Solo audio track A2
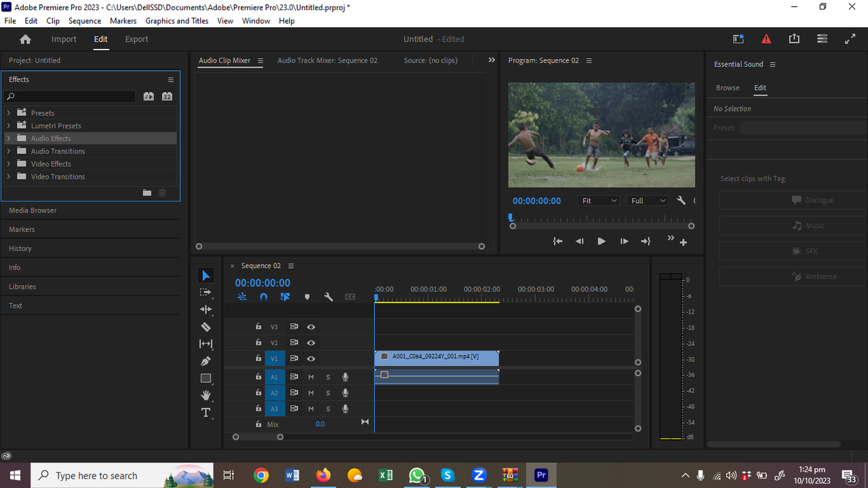868x488 pixels. point(328,393)
